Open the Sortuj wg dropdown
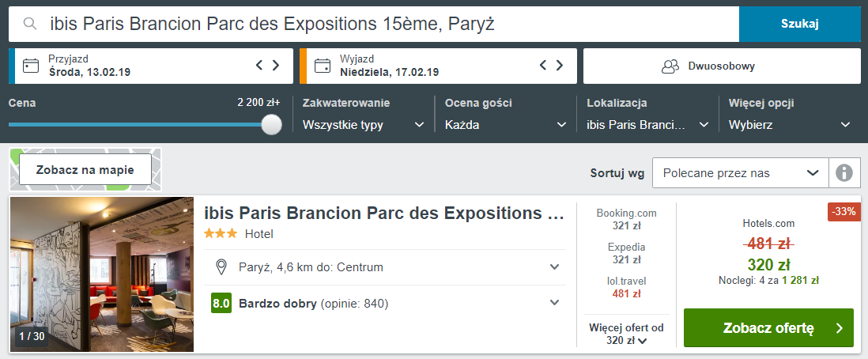This screenshot has height=359, width=868. click(x=741, y=173)
